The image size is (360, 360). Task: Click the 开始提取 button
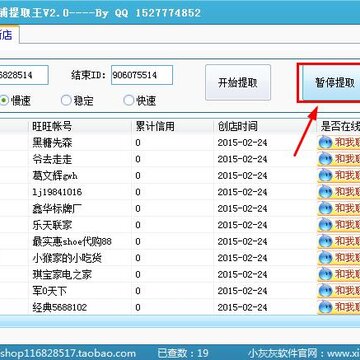point(238,83)
